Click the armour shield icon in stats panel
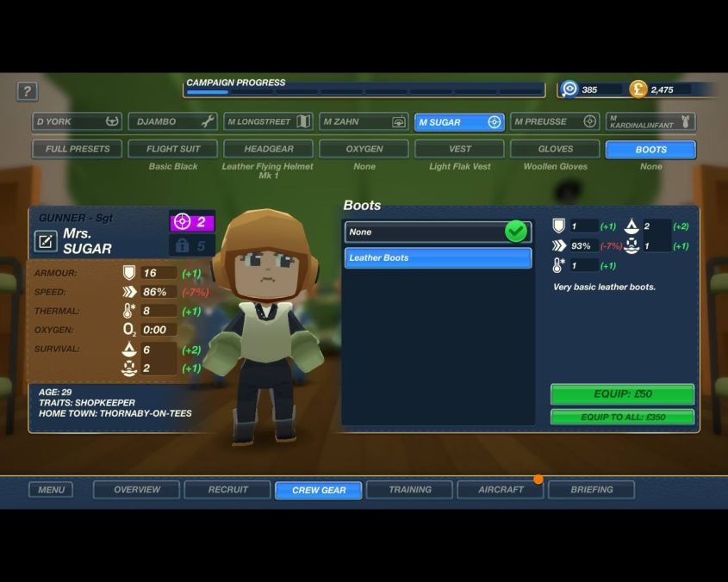Image resolution: width=728 pixels, height=582 pixels. pyautogui.click(x=129, y=273)
